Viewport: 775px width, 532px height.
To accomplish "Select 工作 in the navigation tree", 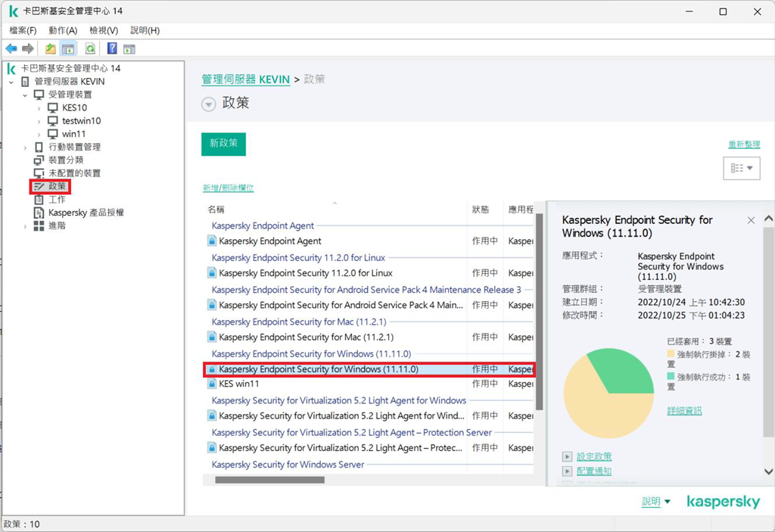I will (58, 200).
